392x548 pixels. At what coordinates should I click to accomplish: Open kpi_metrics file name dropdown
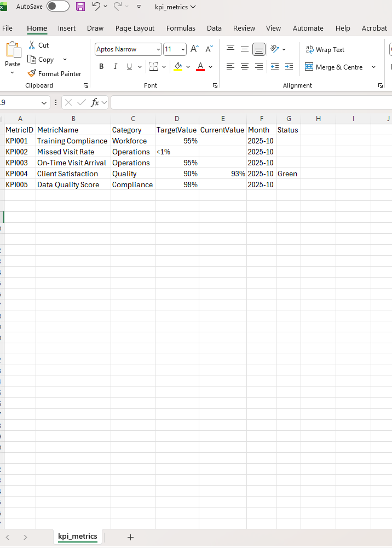point(175,7)
